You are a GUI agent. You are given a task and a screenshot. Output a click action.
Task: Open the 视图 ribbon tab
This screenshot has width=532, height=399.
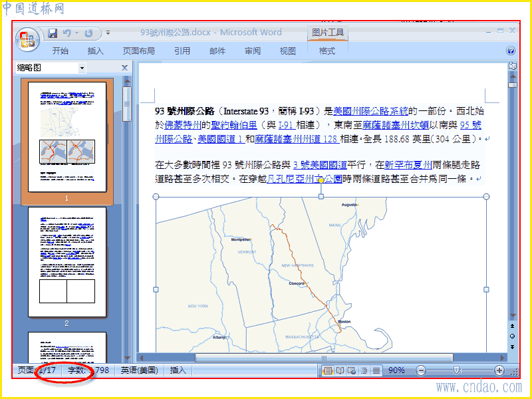click(x=288, y=51)
